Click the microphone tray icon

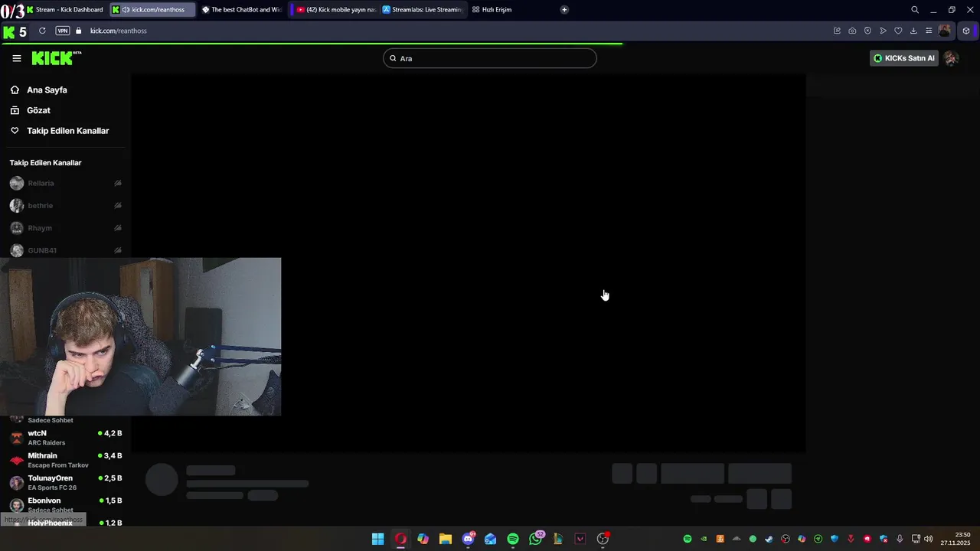pyautogui.click(x=900, y=539)
